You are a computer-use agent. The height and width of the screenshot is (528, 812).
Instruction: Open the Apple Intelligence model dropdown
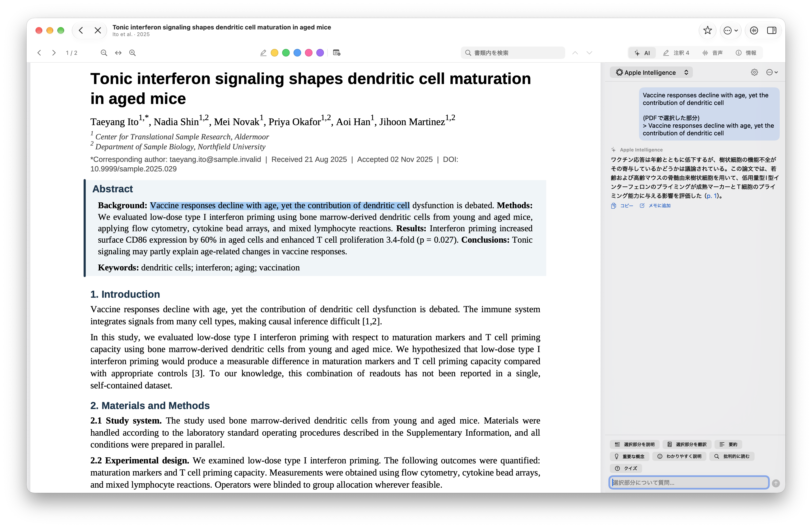point(652,72)
